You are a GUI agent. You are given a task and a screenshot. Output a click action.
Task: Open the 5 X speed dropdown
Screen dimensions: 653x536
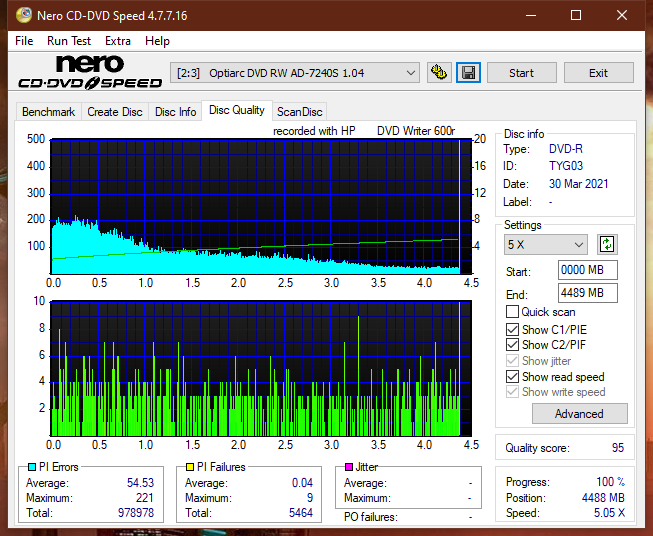[x=546, y=244]
